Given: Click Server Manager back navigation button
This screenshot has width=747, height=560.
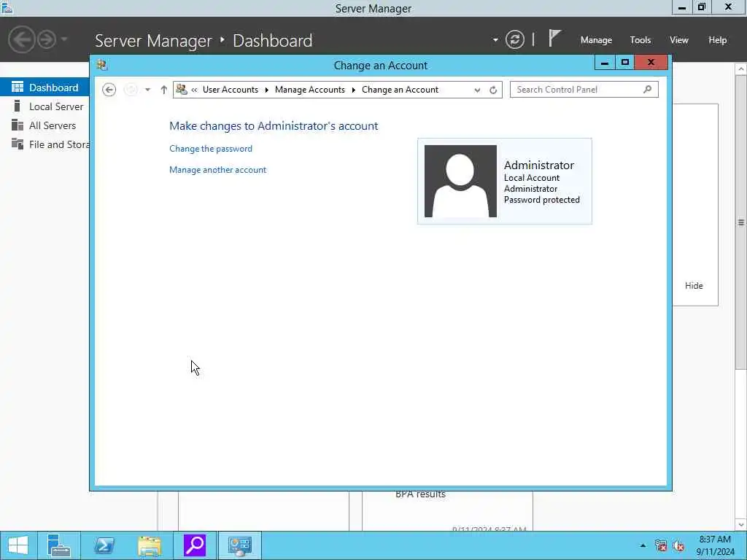Looking at the screenshot, I should coord(21,39).
